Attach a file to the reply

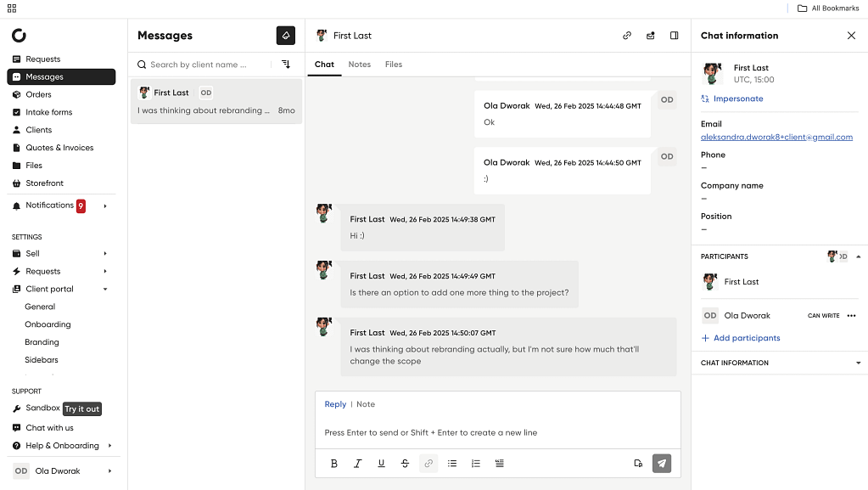(x=638, y=464)
